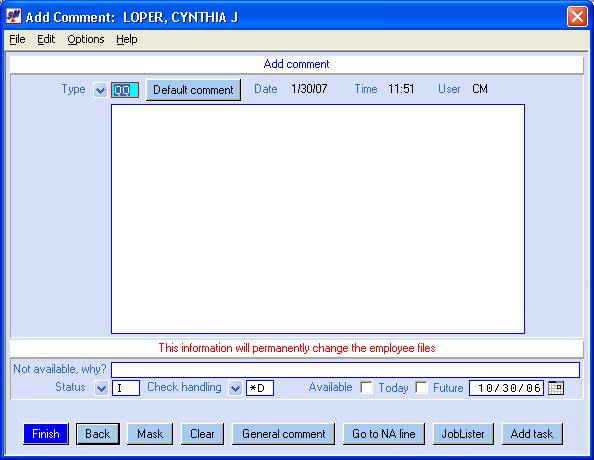Open the Options menu
Screen dimensions: 594x460
tap(86, 39)
